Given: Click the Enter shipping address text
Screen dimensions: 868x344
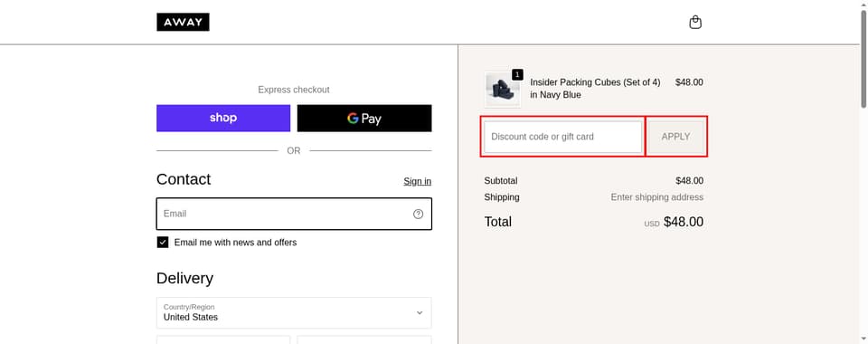Looking at the screenshot, I should coord(657,197).
